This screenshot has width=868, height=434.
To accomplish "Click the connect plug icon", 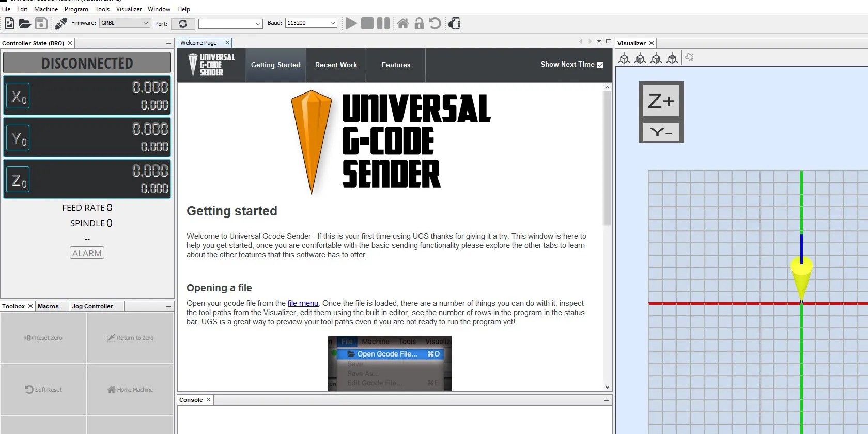I will 61,23.
